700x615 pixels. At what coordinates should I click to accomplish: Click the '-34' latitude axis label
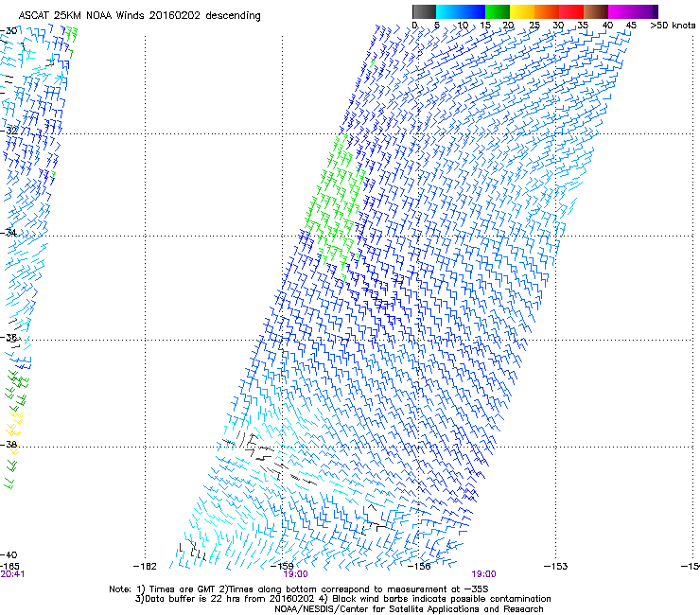(9, 233)
